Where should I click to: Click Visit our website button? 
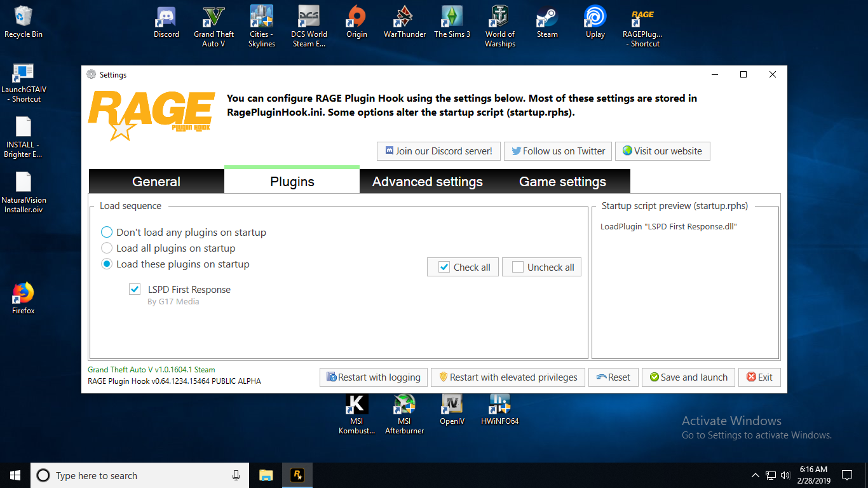point(662,151)
